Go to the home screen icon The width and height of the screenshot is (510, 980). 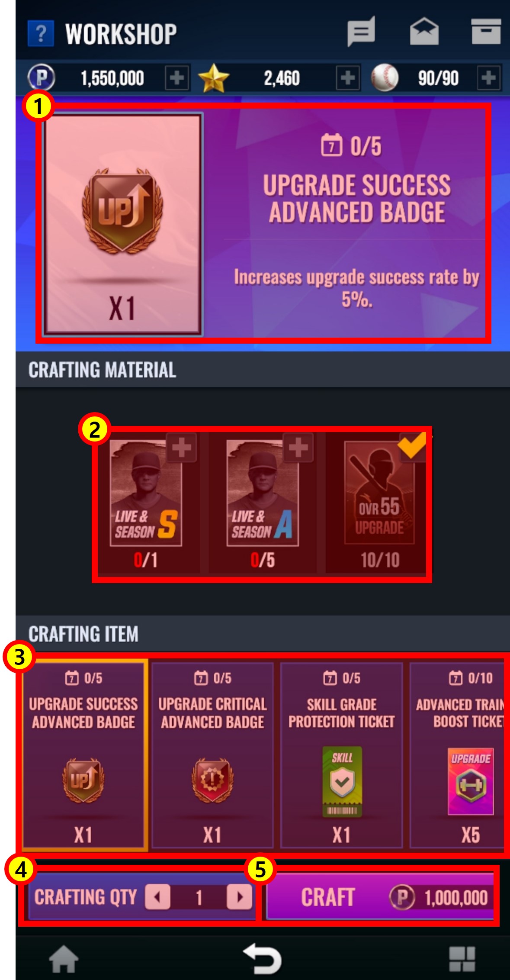click(x=64, y=958)
